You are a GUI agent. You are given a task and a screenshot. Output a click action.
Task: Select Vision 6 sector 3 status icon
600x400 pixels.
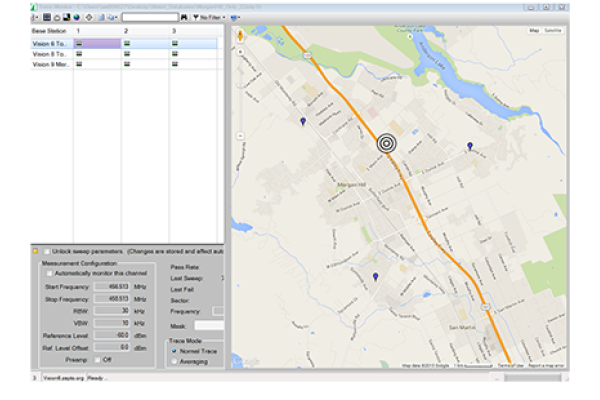click(x=174, y=44)
